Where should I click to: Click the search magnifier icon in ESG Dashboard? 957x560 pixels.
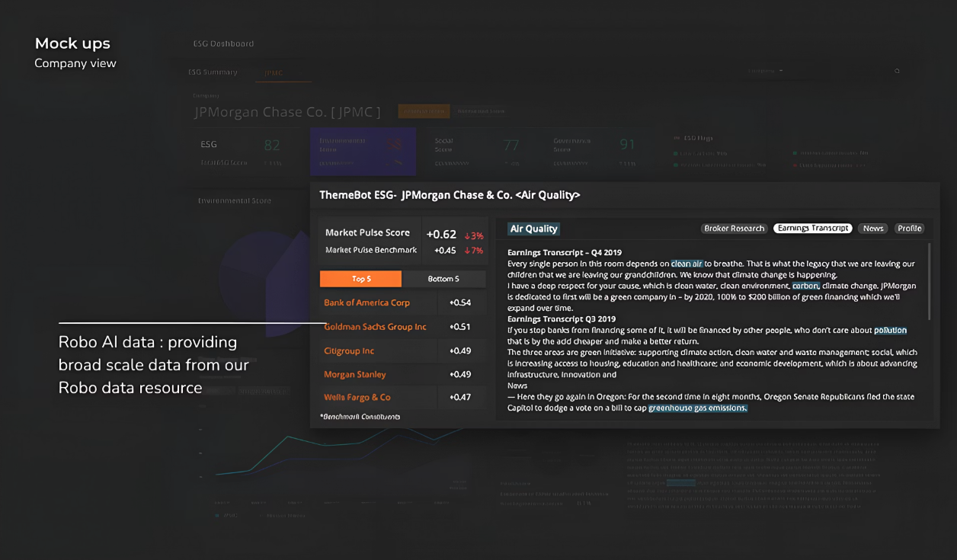pos(897,71)
